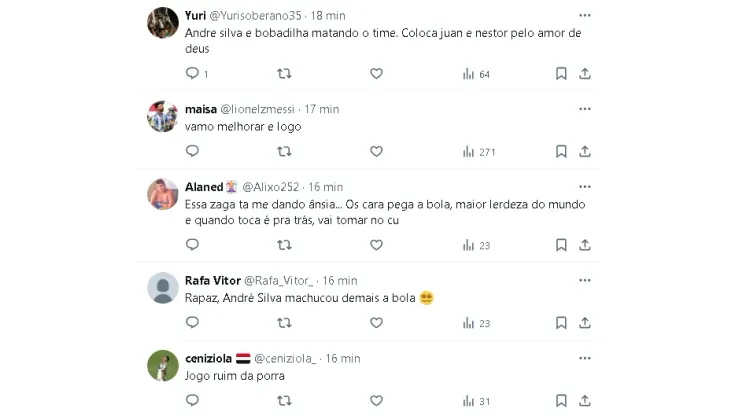Open more options menu on Alaned's tweet
Screen dimensions: 740x416
click(585, 187)
